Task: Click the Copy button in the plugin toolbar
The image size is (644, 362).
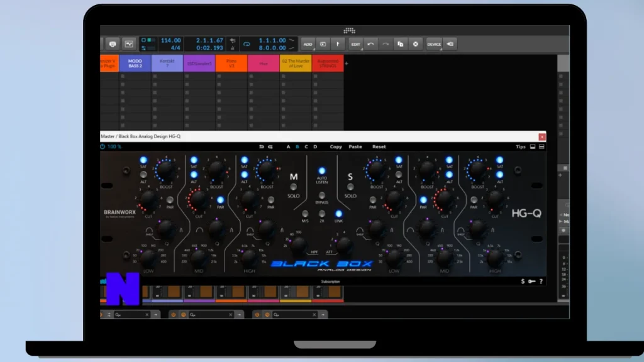Action: click(336, 146)
